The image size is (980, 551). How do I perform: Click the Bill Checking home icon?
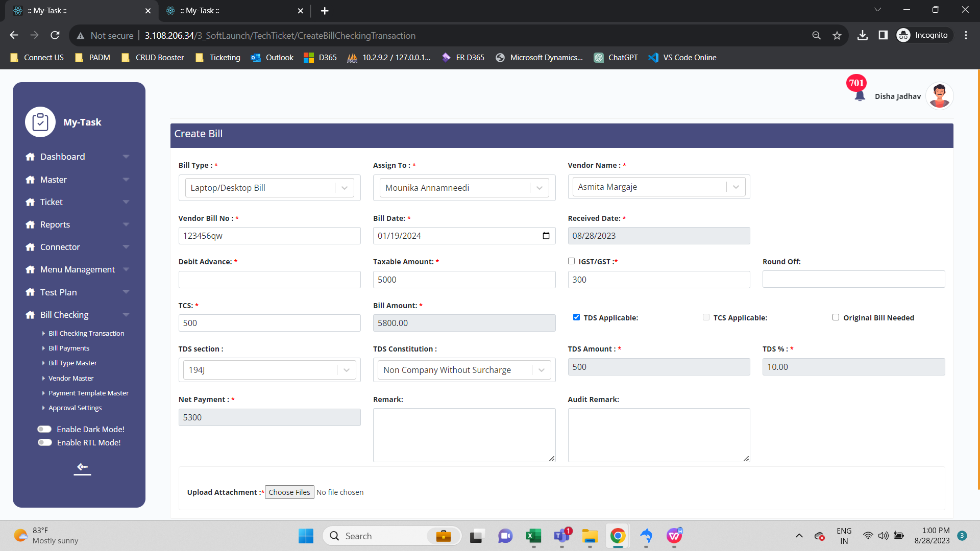coord(30,315)
